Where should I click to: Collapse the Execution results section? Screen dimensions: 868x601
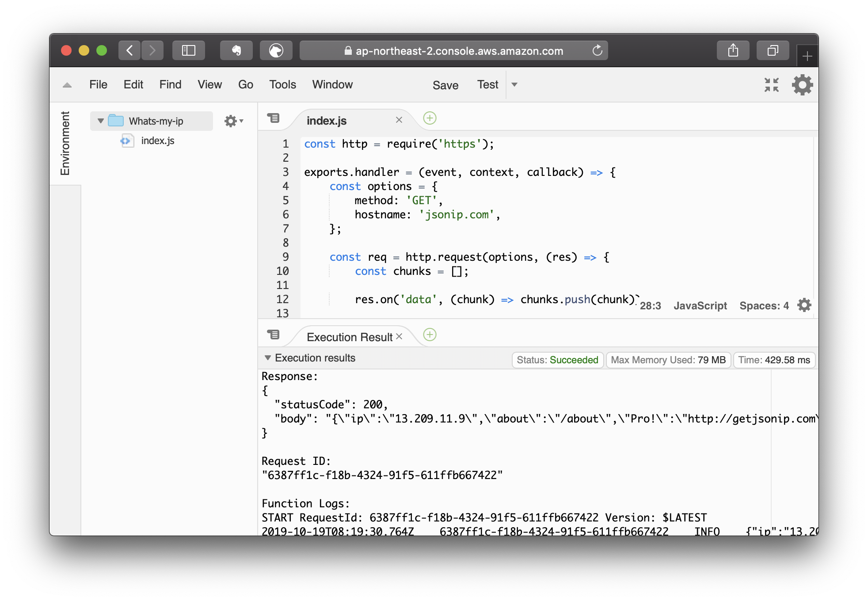[x=268, y=358]
